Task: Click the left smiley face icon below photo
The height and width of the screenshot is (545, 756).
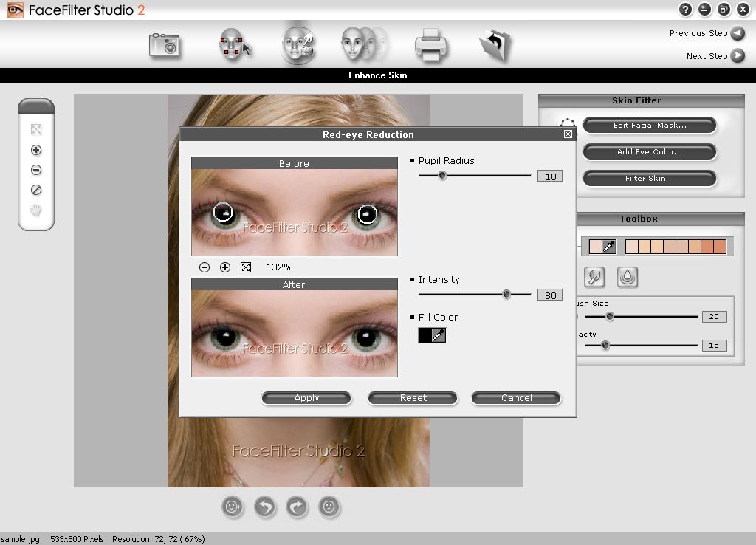Action: click(233, 507)
